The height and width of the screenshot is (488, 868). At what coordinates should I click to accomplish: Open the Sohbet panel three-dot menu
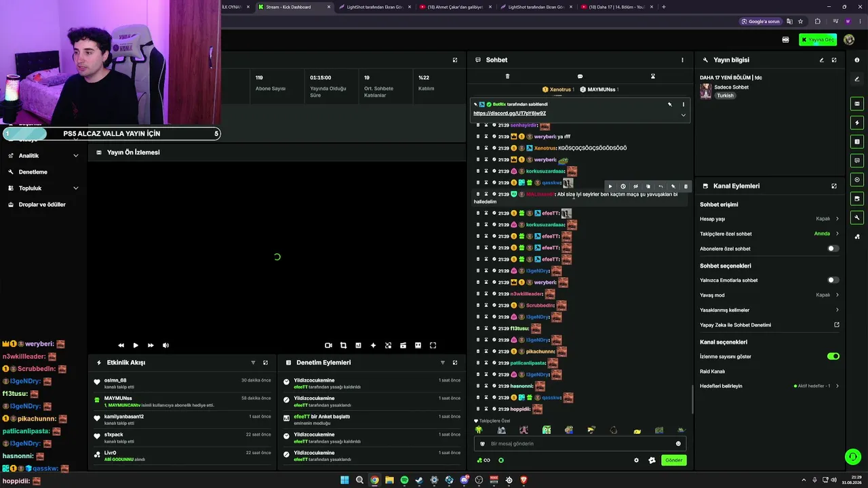click(x=682, y=60)
